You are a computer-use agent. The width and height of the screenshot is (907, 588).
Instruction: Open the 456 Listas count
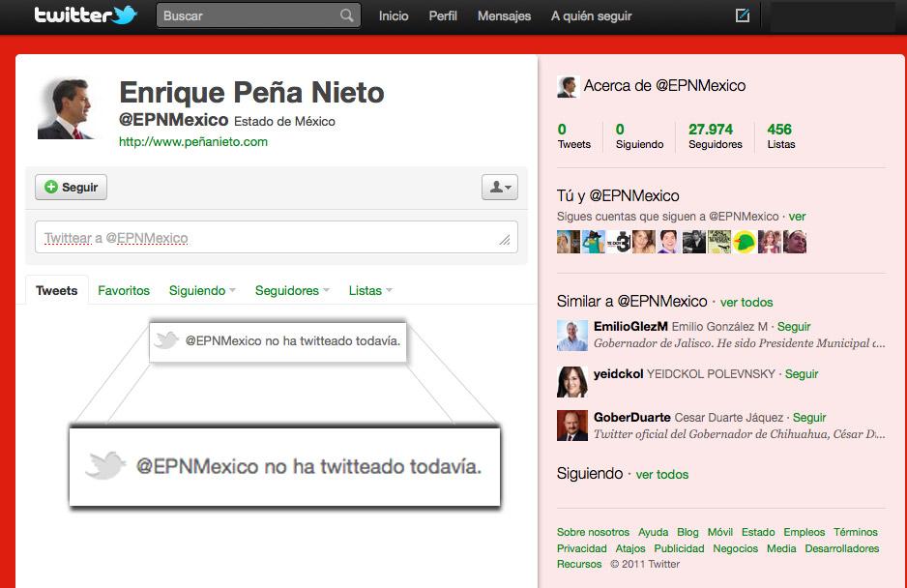(781, 136)
